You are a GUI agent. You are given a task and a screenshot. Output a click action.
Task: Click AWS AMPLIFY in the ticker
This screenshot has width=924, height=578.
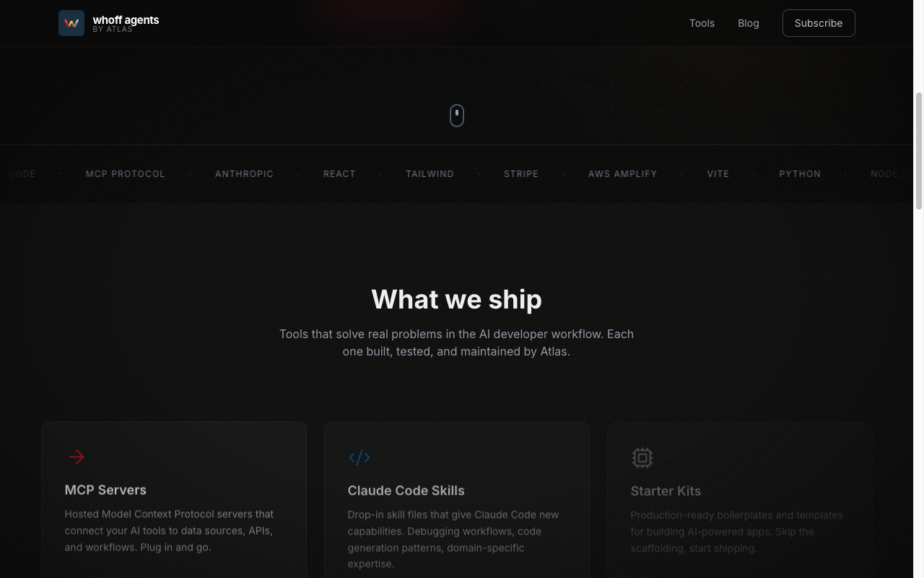click(622, 174)
